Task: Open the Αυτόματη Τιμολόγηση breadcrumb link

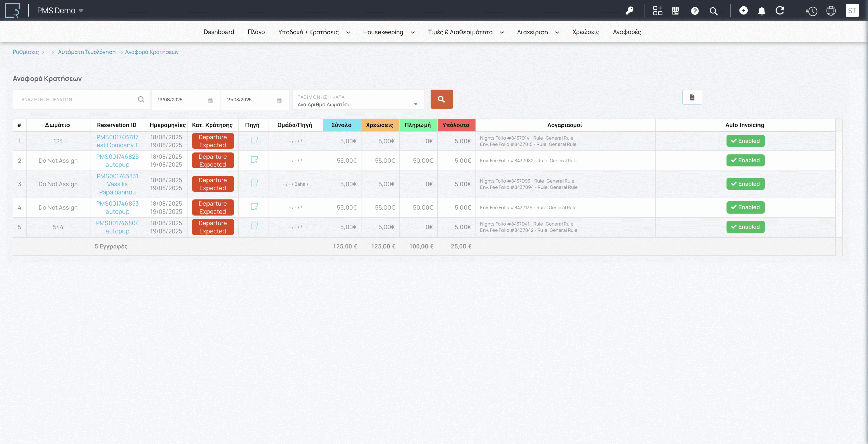Action: click(x=86, y=52)
